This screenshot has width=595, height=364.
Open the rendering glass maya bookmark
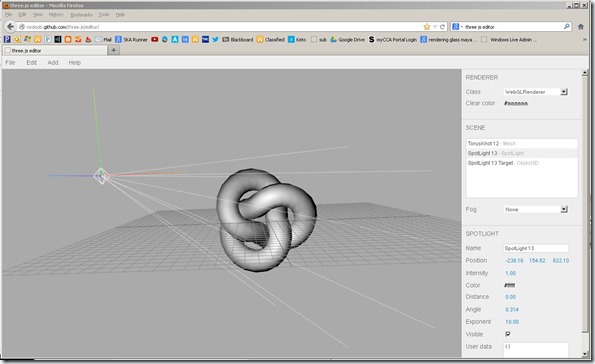point(449,39)
